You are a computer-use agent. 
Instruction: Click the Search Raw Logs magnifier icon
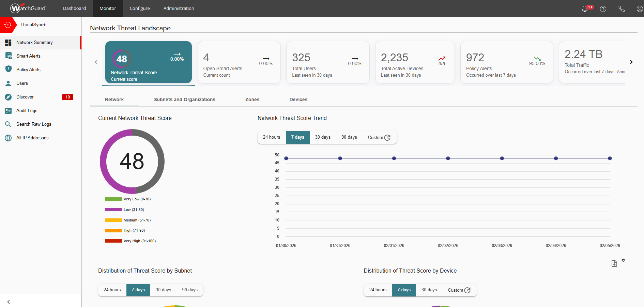coord(8,124)
